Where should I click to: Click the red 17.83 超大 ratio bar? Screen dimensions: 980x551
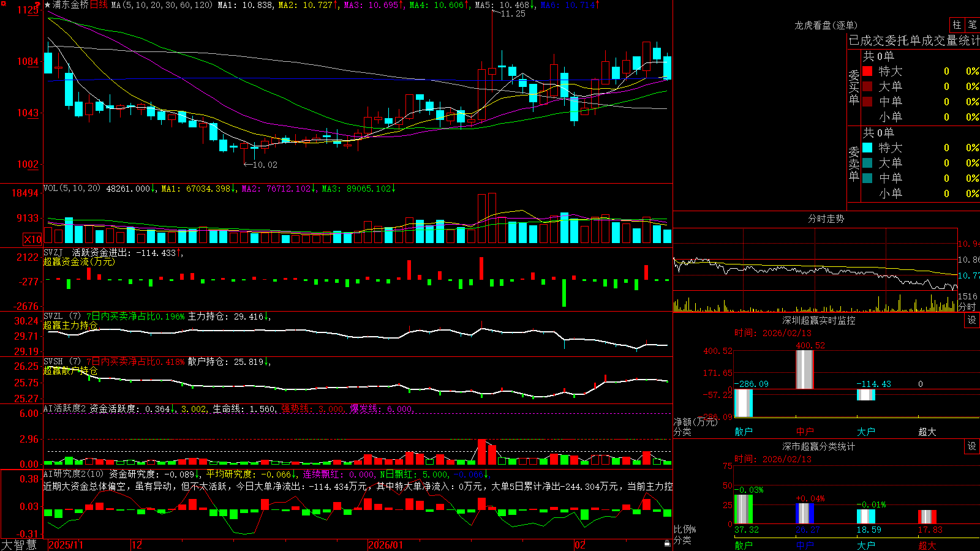click(927, 517)
